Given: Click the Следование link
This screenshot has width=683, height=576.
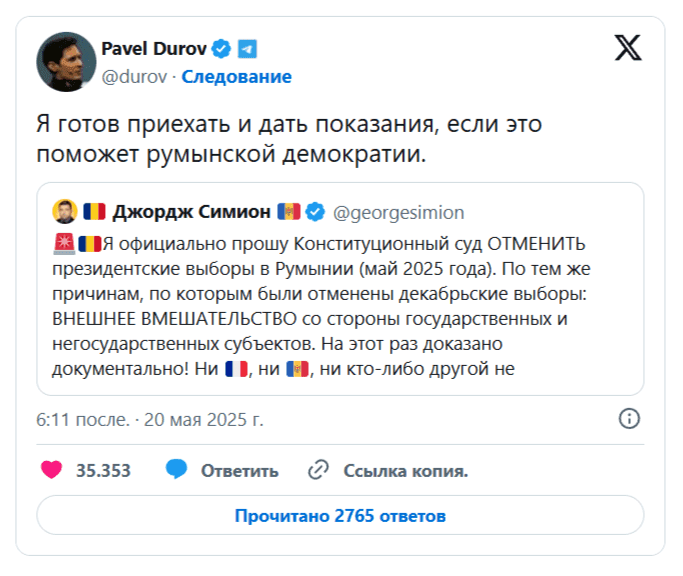Looking at the screenshot, I should pyautogui.click(x=237, y=76).
